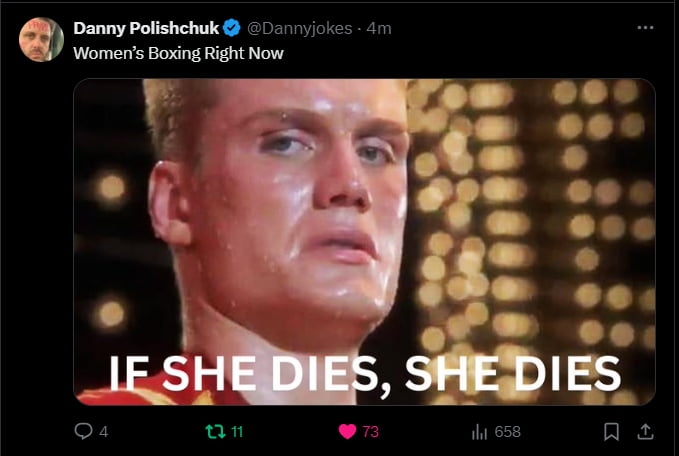
Task: Open the three-dot more options menu
Action: tap(645, 28)
